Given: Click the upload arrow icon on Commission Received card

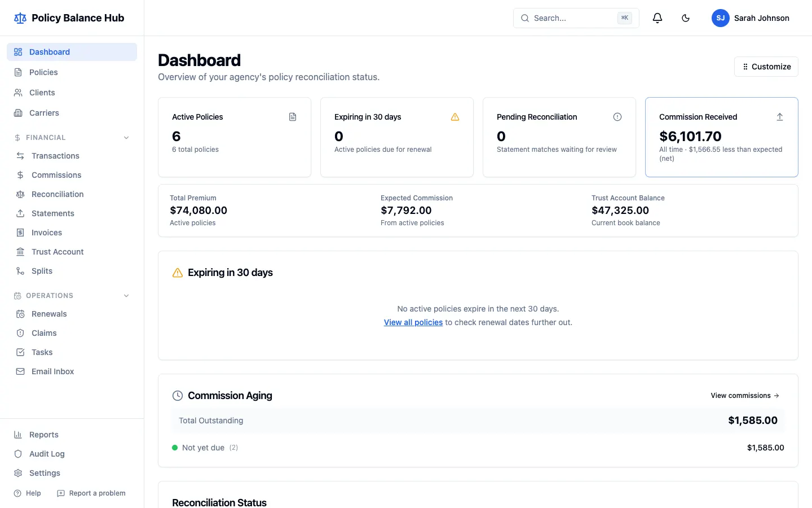Looking at the screenshot, I should pos(780,117).
